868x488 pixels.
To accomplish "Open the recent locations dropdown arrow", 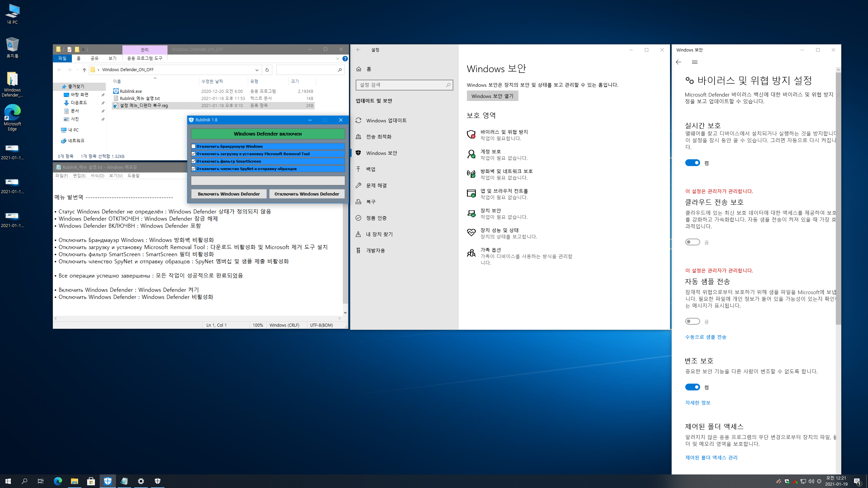I will point(77,70).
